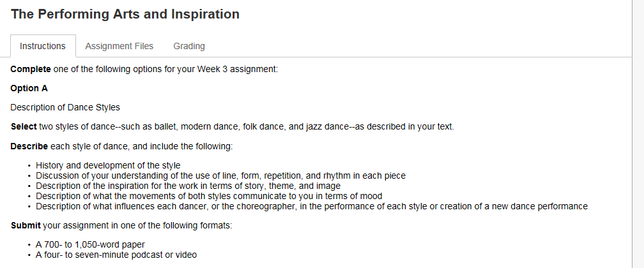This screenshot has height=268, width=644.
Task: Click the bullet about movements communicating mood
Action: point(208,196)
